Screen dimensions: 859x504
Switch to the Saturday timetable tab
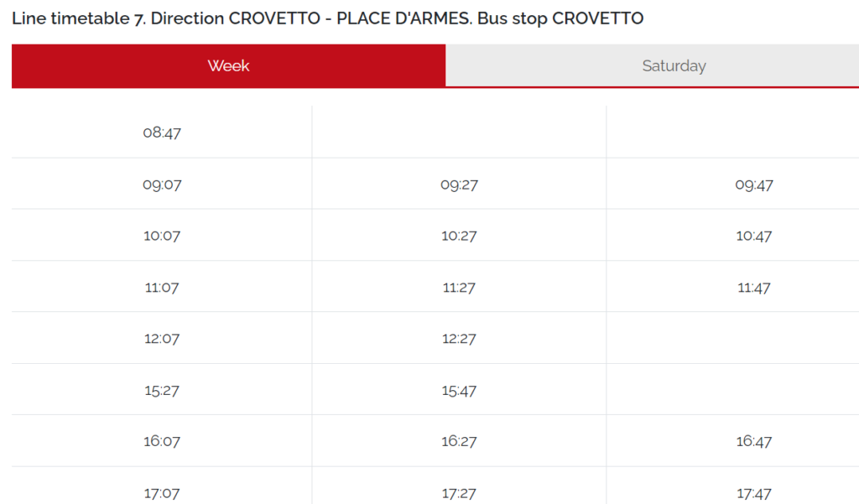pos(674,65)
